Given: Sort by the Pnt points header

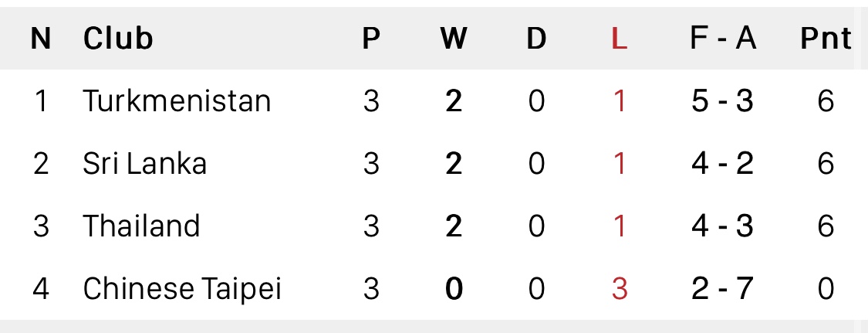Looking at the screenshot, I should 825,39.
